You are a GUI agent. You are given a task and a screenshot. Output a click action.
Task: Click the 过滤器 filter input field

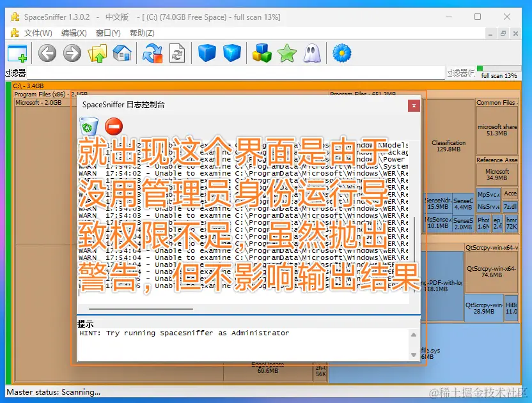tap(235, 73)
